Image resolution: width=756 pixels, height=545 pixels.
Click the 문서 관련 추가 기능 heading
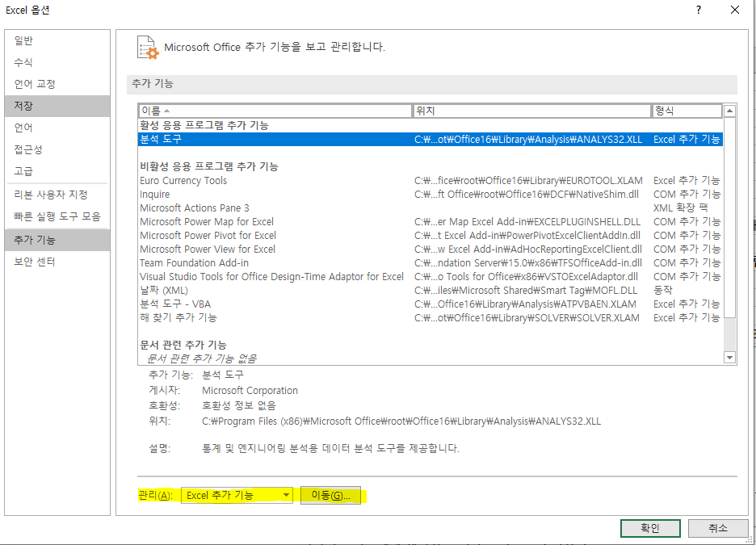coord(183,345)
